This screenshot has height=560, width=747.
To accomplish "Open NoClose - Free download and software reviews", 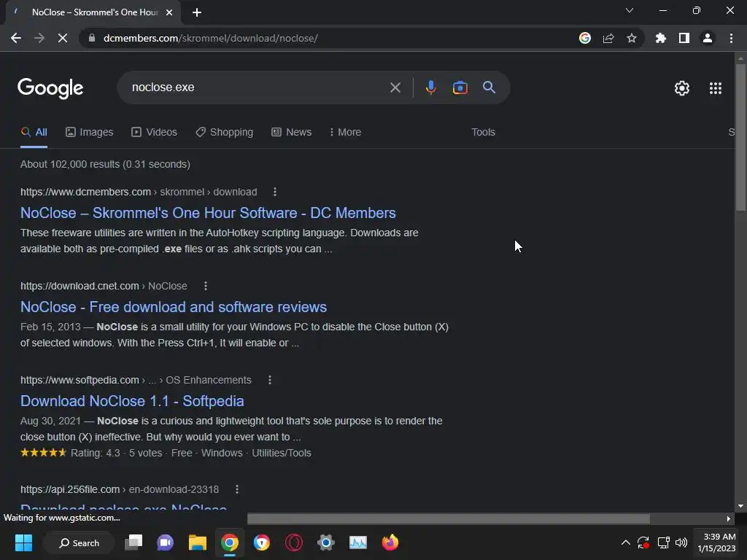I will [174, 307].
